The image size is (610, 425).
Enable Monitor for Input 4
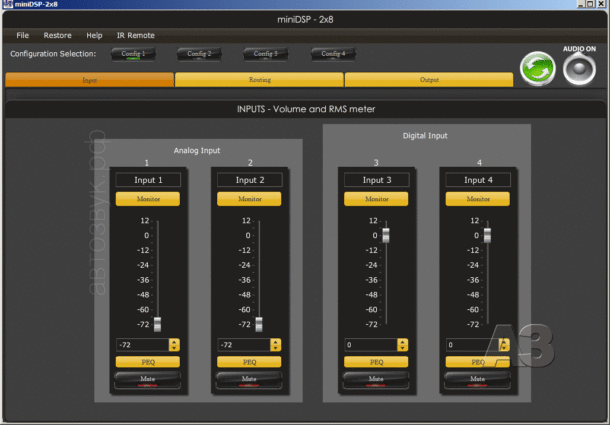point(477,199)
